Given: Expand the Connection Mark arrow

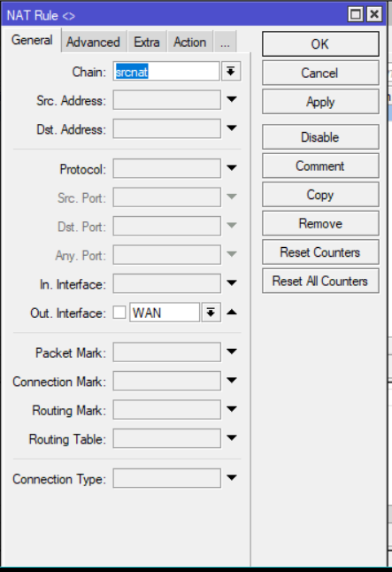Looking at the screenshot, I should pyautogui.click(x=232, y=381).
